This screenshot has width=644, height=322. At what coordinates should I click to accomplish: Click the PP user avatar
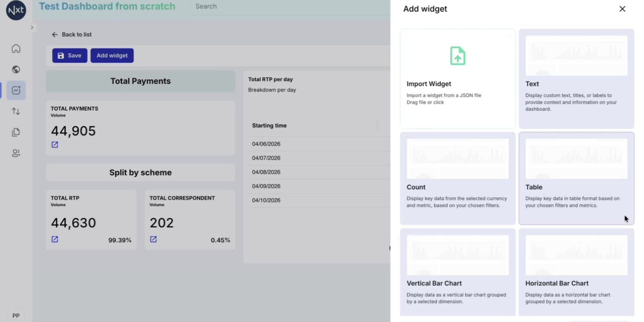(x=16, y=315)
